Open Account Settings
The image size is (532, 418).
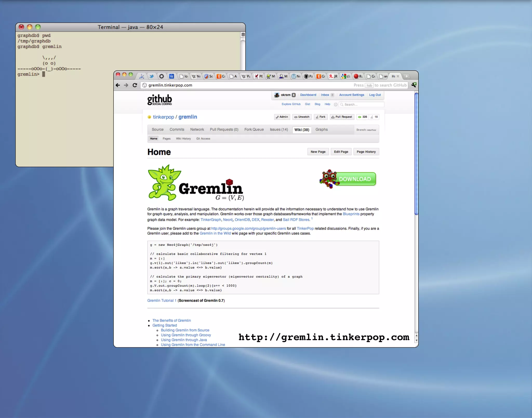pyautogui.click(x=351, y=95)
